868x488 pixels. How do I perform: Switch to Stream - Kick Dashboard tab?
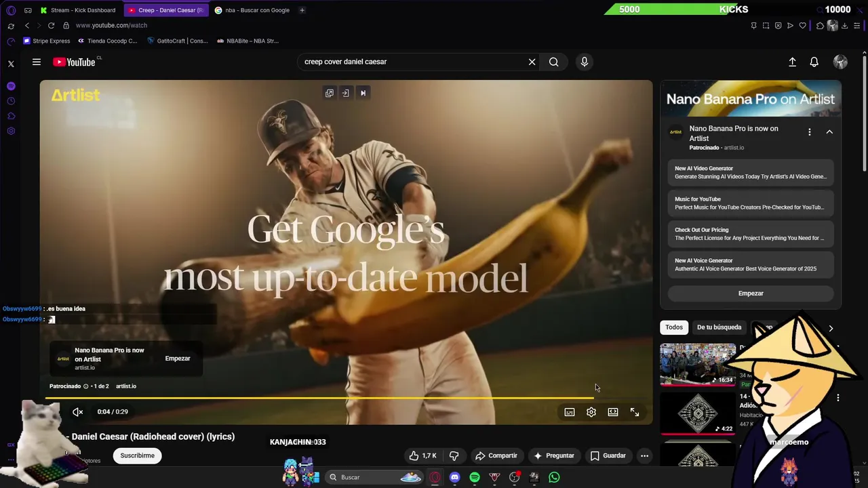(x=78, y=10)
